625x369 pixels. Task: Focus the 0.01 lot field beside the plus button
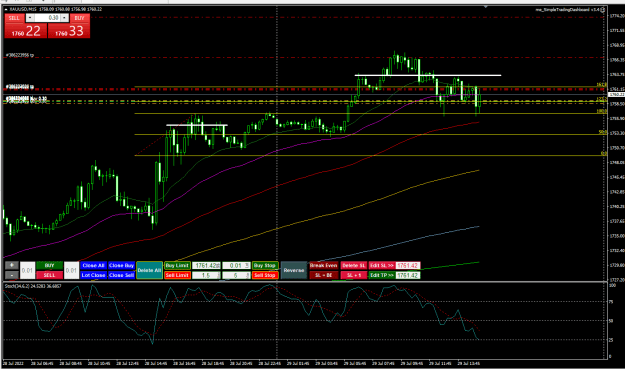click(27, 270)
